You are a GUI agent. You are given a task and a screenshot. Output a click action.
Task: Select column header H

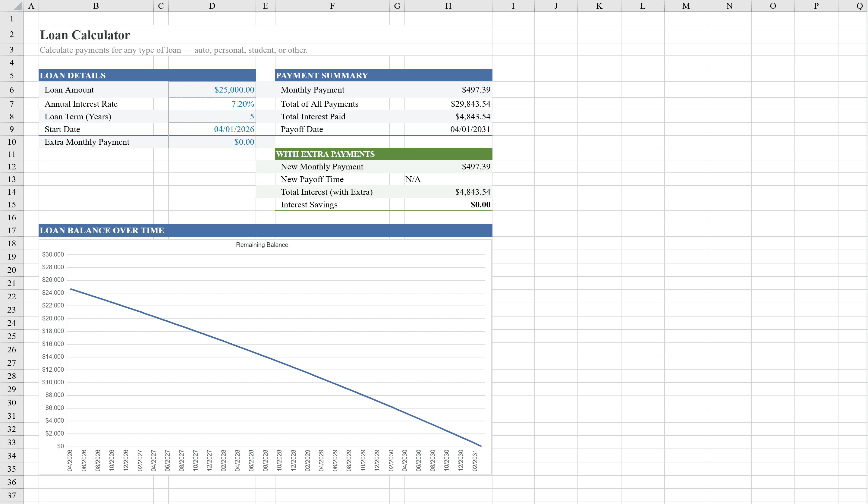pos(448,5)
